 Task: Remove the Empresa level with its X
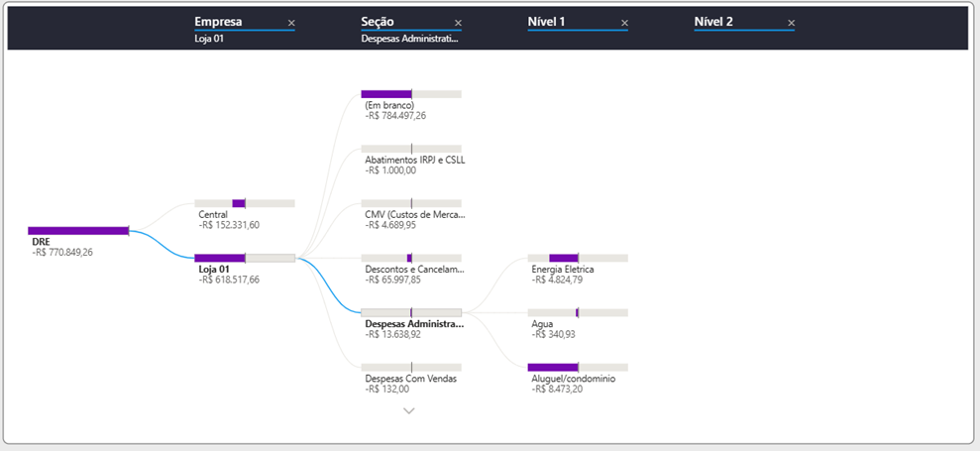click(x=291, y=23)
